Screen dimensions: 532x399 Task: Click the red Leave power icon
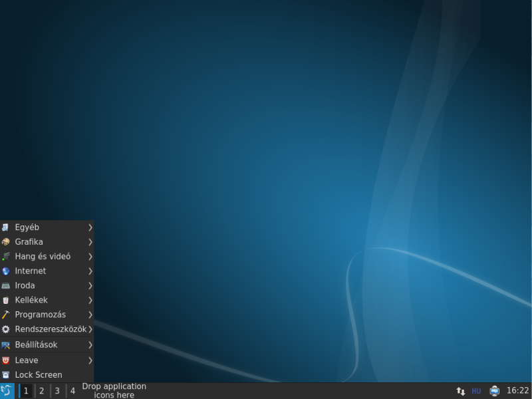pos(5,360)
